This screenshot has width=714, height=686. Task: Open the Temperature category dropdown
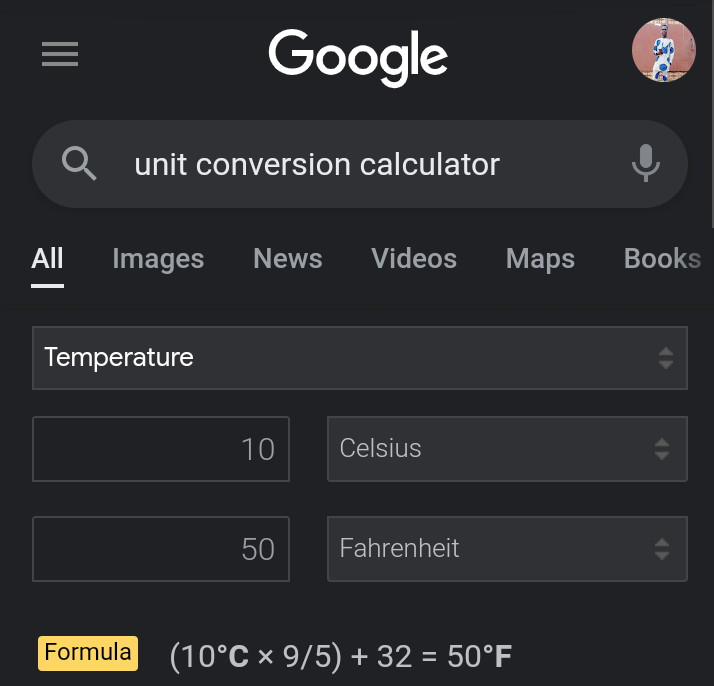coord(340,358)
